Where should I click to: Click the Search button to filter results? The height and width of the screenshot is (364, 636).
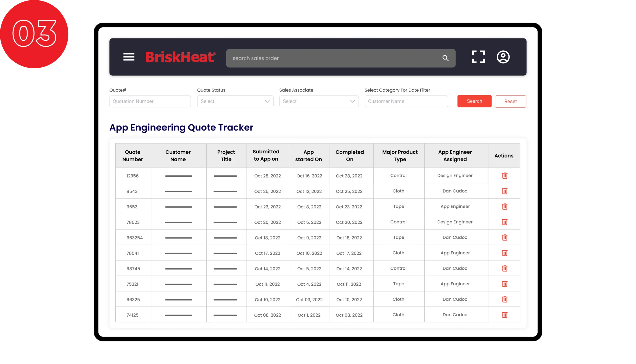pyautogui.click(x=474, y=101)
